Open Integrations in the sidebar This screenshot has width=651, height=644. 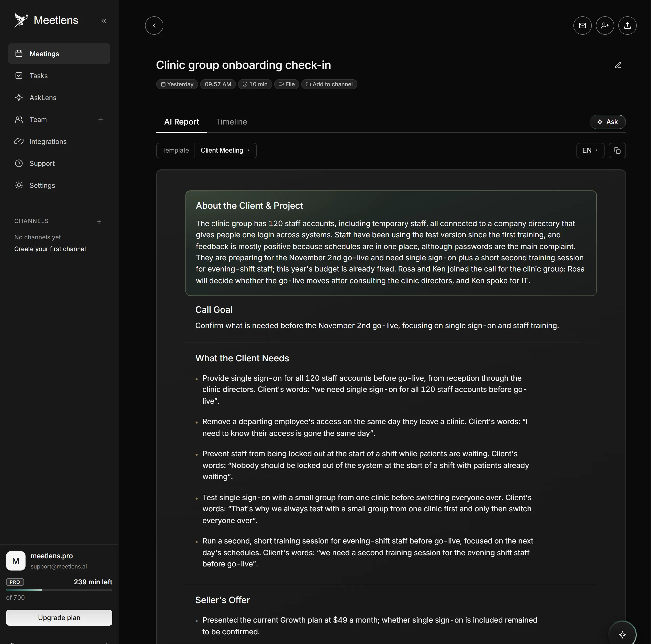tap(59, 141)
